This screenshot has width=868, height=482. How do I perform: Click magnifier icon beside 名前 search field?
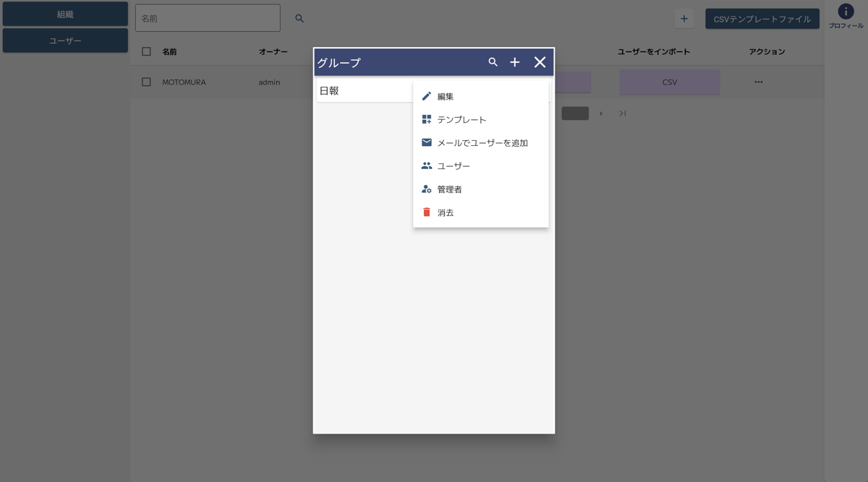(x=299, y=19)
